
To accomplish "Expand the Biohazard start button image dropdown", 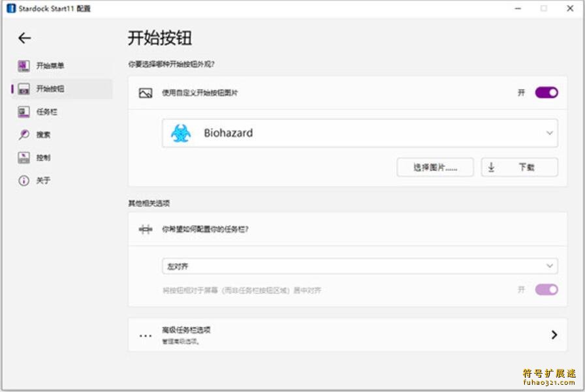I will [x=360, y=133].
